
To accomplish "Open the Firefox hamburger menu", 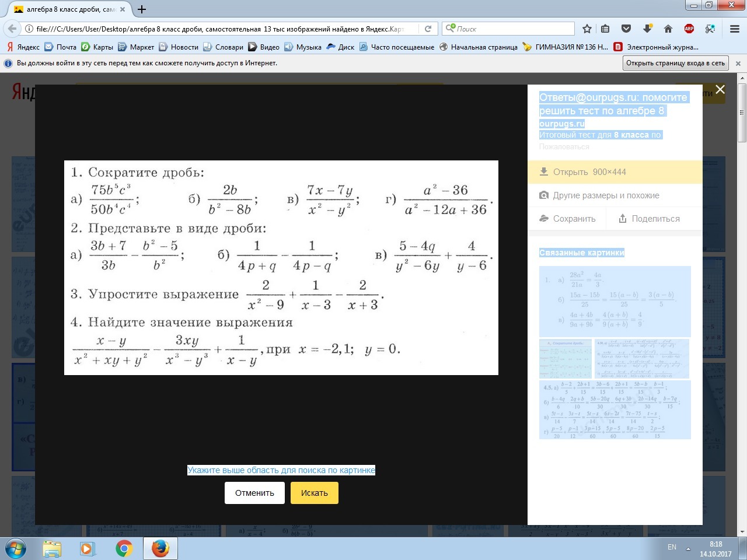I will (x=734, y=28).
